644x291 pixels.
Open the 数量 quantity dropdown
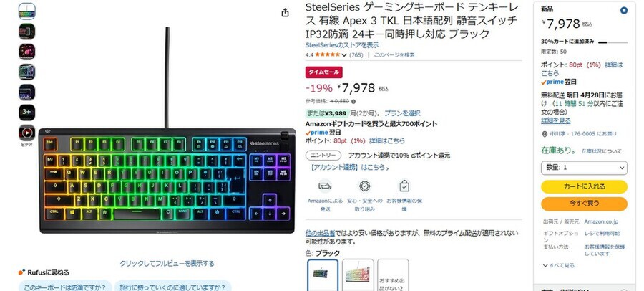coord(584,168)
